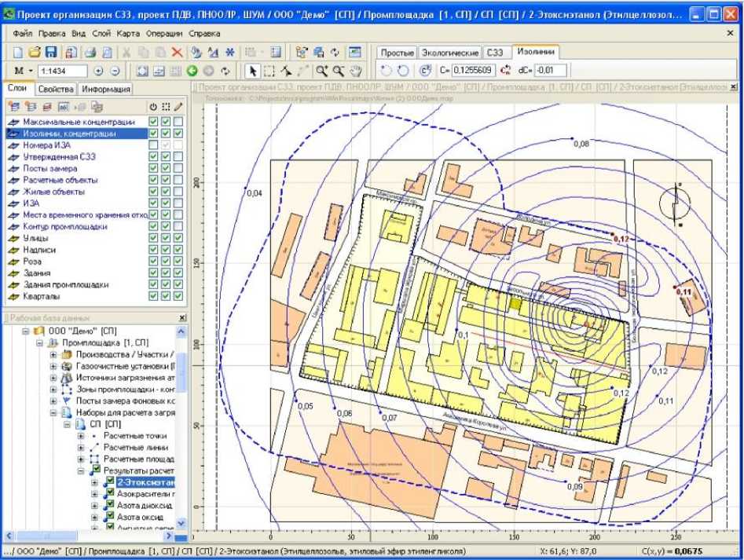Viewport: 744px width, 560px height.
Task: Click the open folder icon
Action: pyautogui.click(x=35, y=53)
